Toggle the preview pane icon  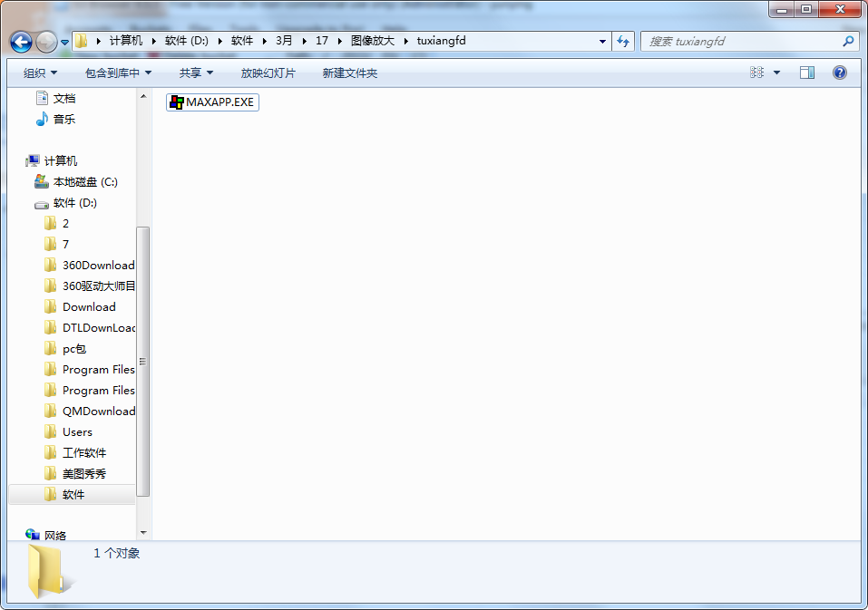coord(807,73)
